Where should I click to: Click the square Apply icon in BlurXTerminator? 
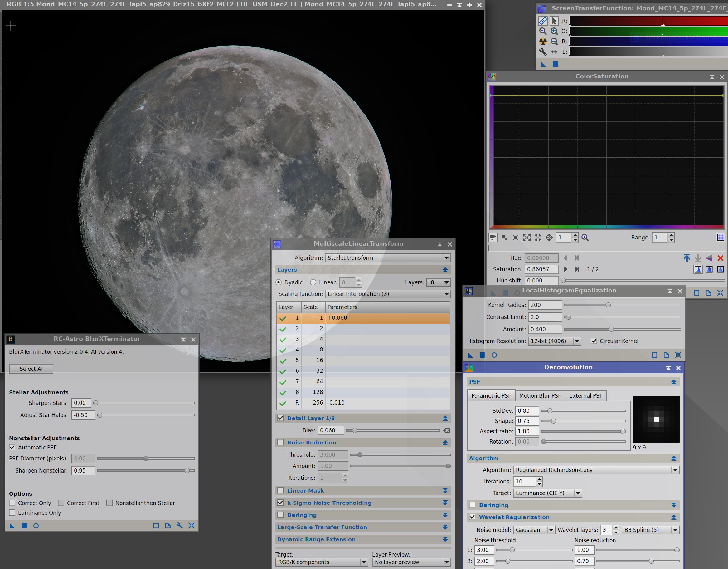click(x=24, y=526)
